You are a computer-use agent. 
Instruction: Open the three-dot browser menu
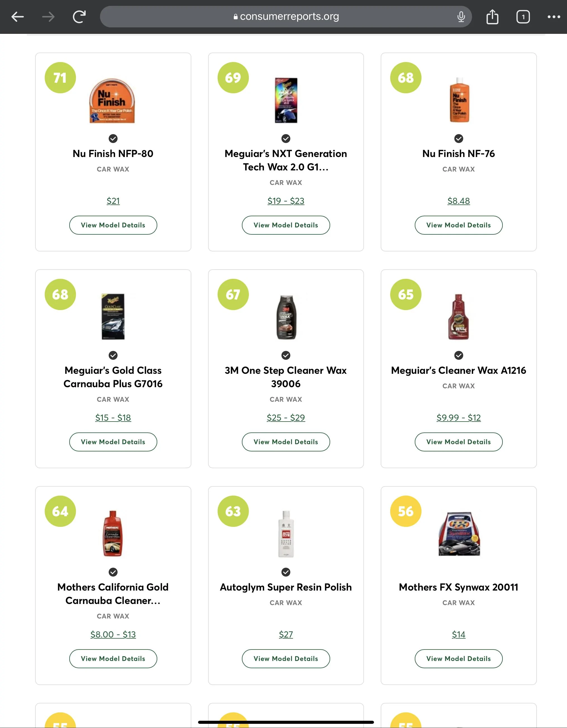[x=554, y=17]
